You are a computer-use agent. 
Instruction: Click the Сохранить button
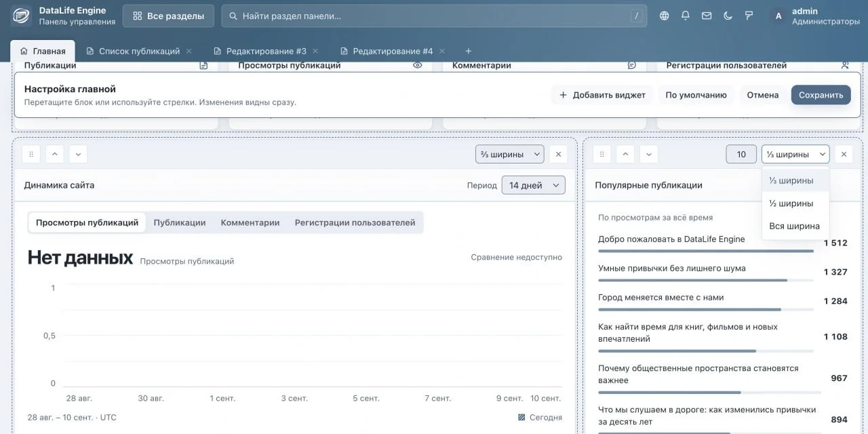(821, 95)
